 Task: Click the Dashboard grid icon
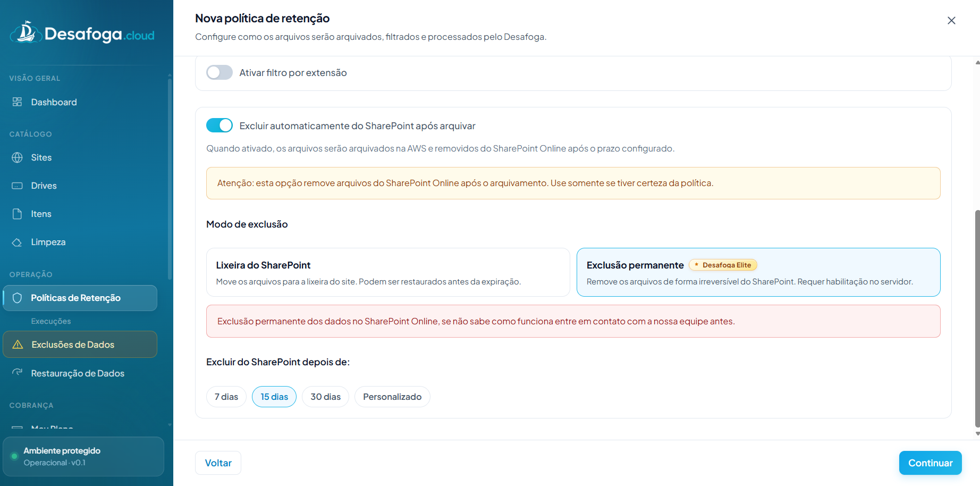[x=17, y=102]
